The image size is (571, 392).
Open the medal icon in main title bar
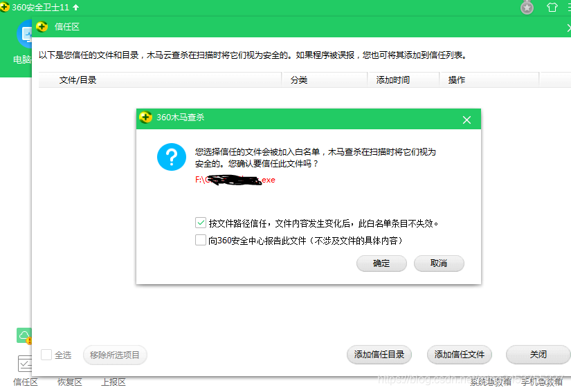coord(527,8)
